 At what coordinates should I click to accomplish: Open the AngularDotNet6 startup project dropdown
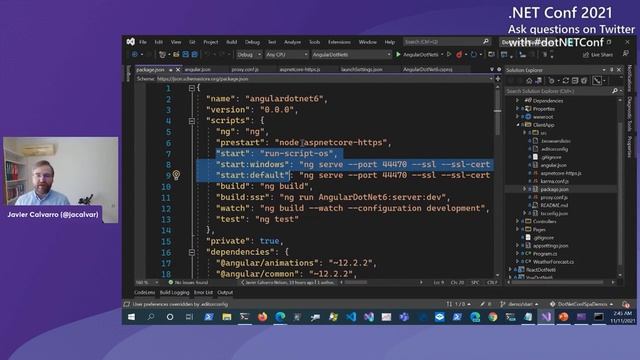point(351,54)
